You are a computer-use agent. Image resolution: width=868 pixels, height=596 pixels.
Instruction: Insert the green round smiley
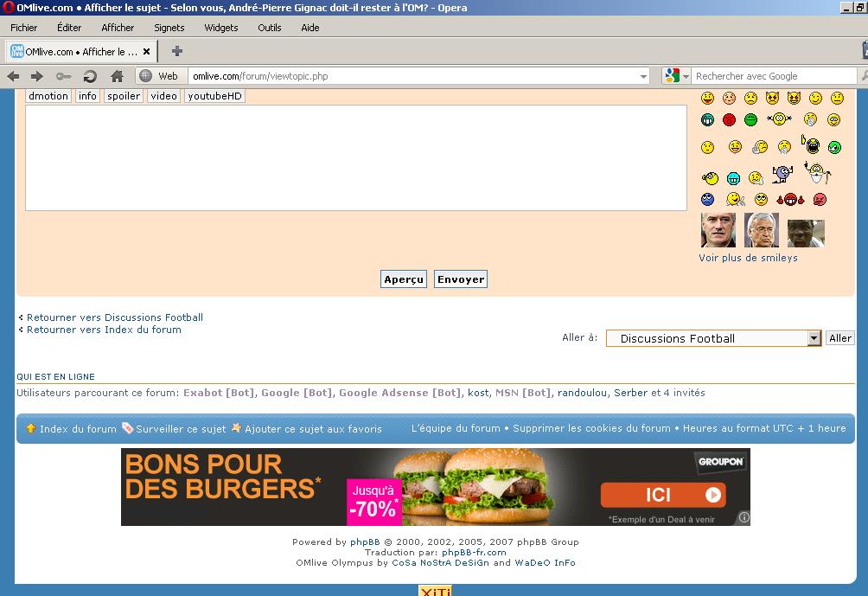pos(750,119)
